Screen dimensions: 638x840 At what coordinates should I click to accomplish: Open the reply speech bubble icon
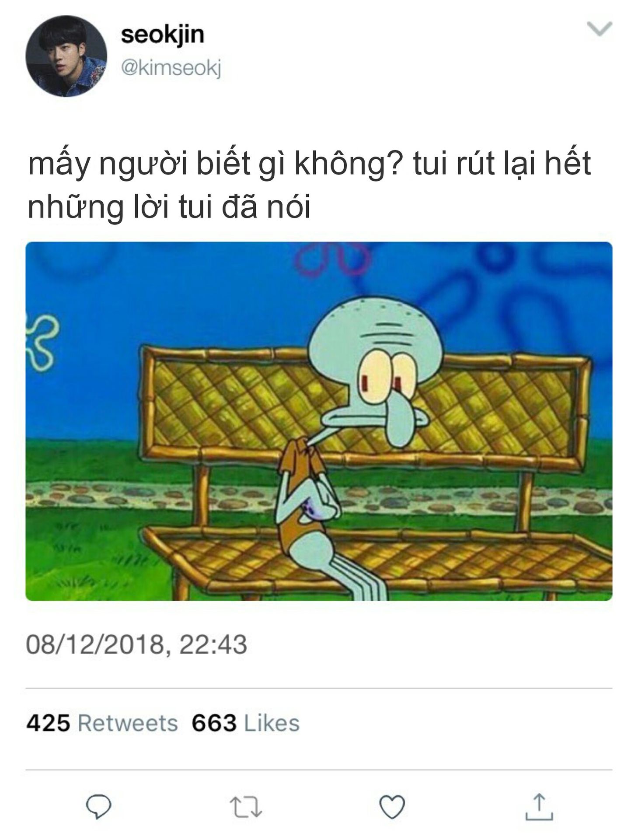(98, 807)
